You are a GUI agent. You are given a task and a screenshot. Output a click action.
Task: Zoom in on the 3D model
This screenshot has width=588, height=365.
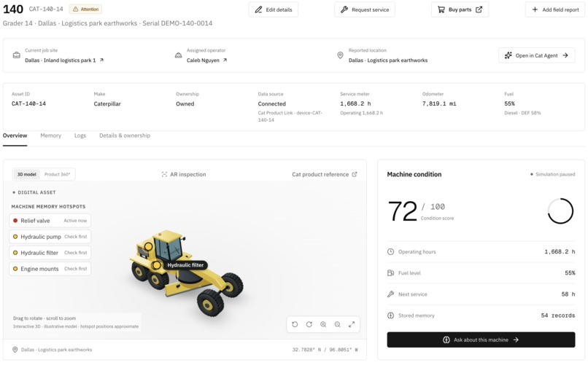pyautogui.click(x=323, y=325)
